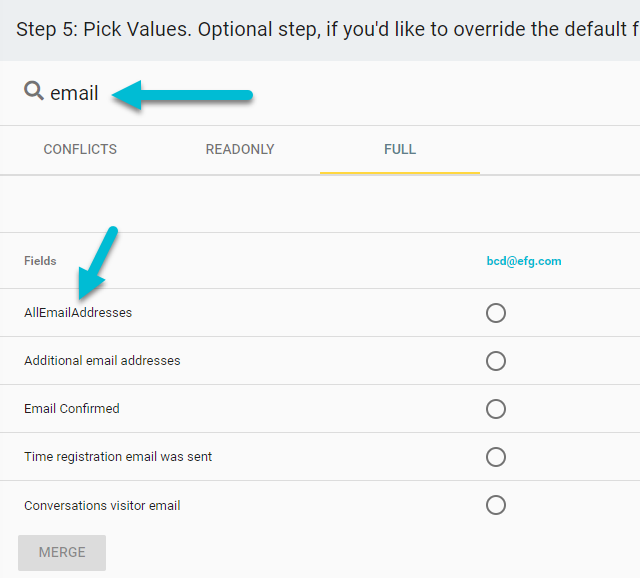
Task: Choose radio for Additional email addresses
Action: (x=496, y=361)
